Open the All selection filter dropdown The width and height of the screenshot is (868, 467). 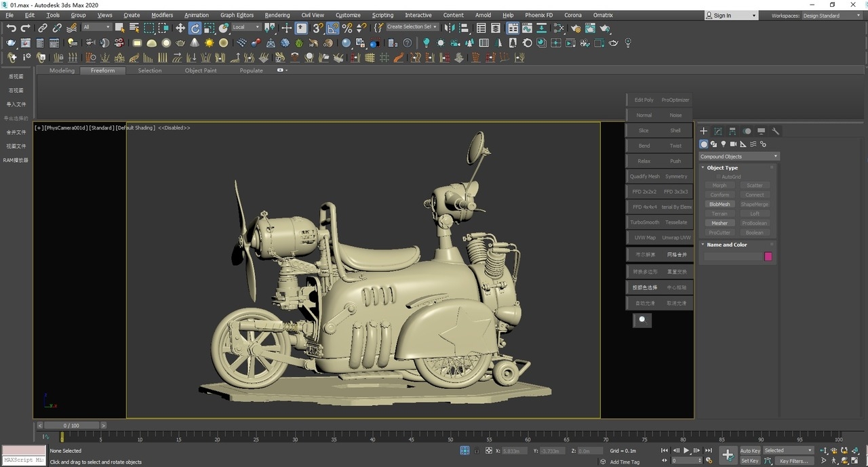pyautogui.click(x=96, y=28)
